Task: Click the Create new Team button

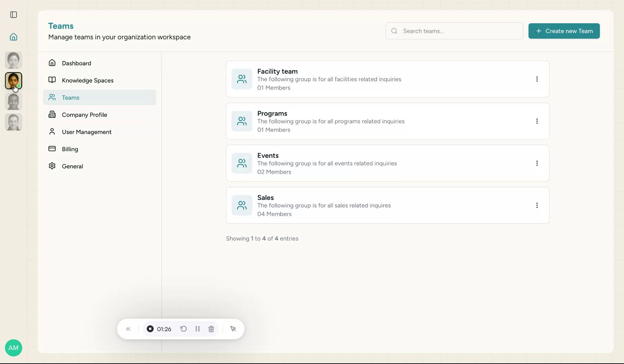Action: [563, 31]
